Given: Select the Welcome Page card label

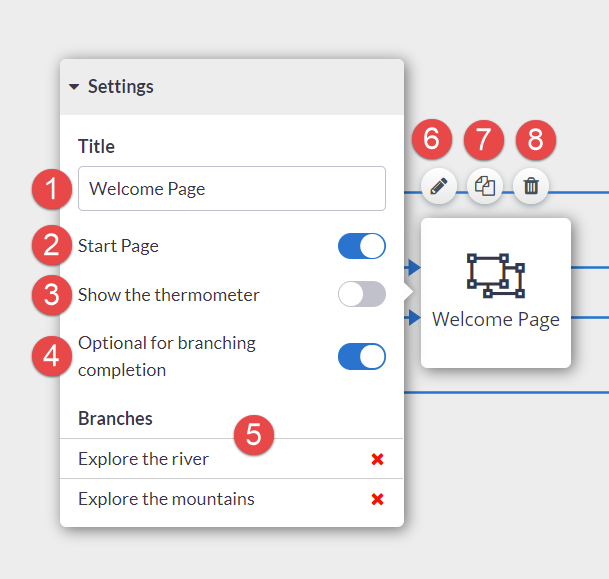Looking at the screenshot, I should pos(496,320).
